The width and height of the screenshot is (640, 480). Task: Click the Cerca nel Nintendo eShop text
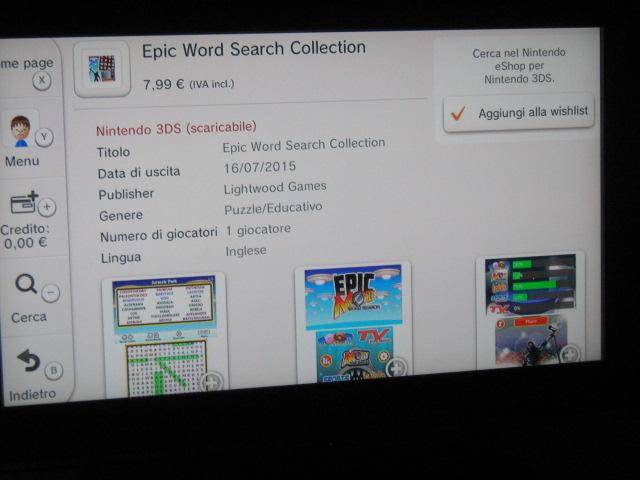[x=519, y=65]
